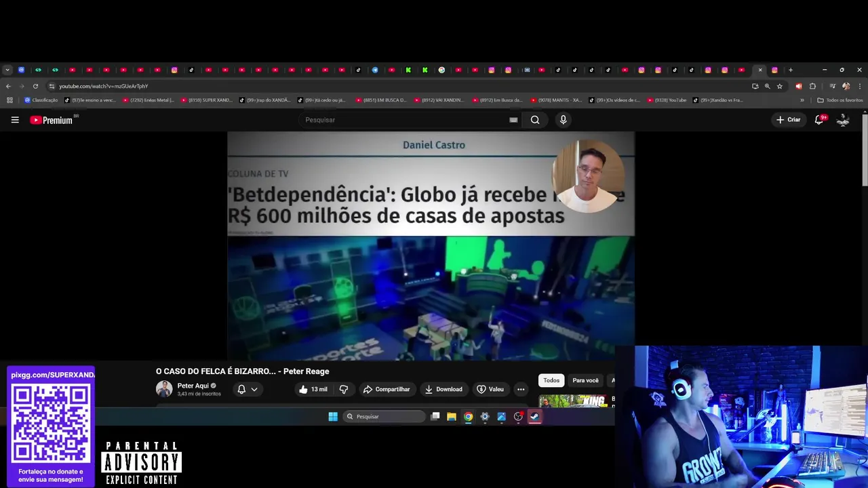This screenshot has width=868, height=488.
Task: Like the video with 13 mil likes
Action: tap(313, 389)
